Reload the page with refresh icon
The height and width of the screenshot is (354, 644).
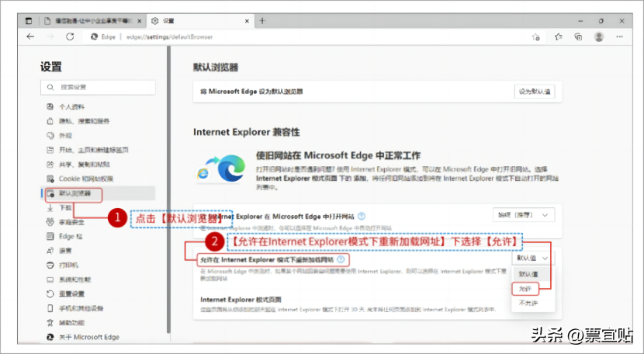70,36
